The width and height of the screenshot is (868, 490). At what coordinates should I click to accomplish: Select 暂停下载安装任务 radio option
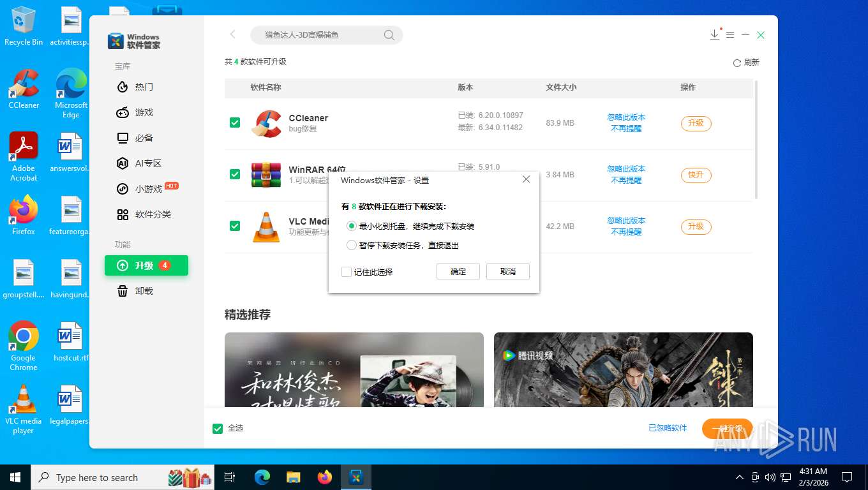pyautogui.click(x=352, y=245)
